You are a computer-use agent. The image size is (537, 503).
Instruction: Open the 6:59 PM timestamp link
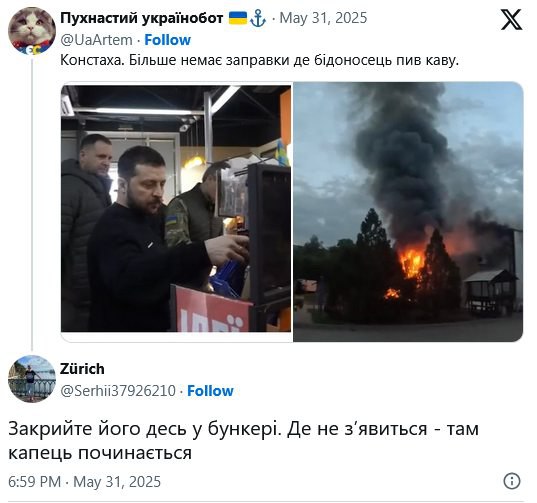(84, 481)
